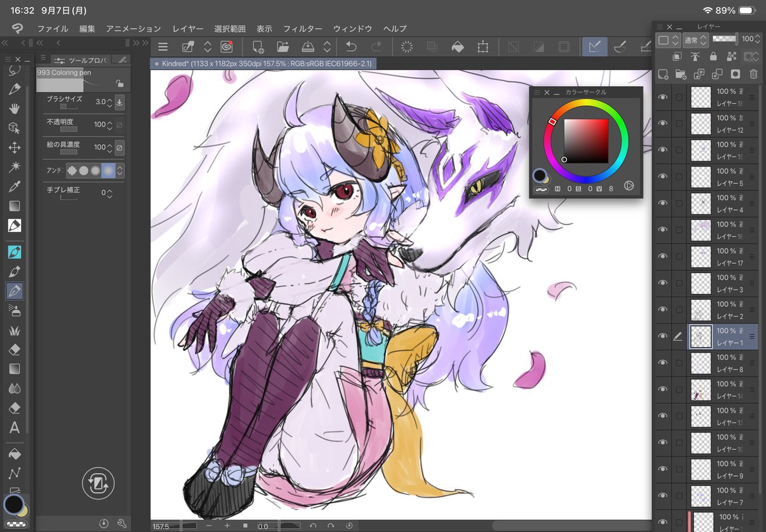The height and width of the screenshot is (532, 766).
Task: Select no anti-aliasing jagged option
Action: pos(71,170)
